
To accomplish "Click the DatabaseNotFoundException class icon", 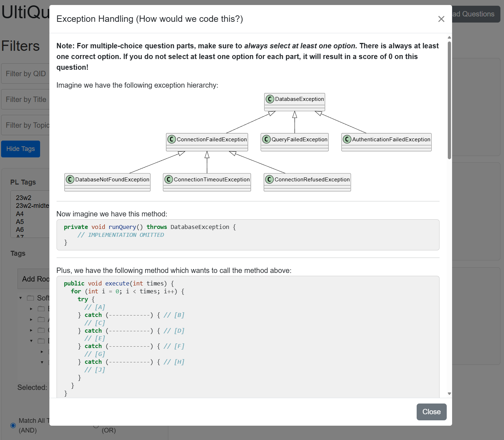I will (x=70, y=179).
